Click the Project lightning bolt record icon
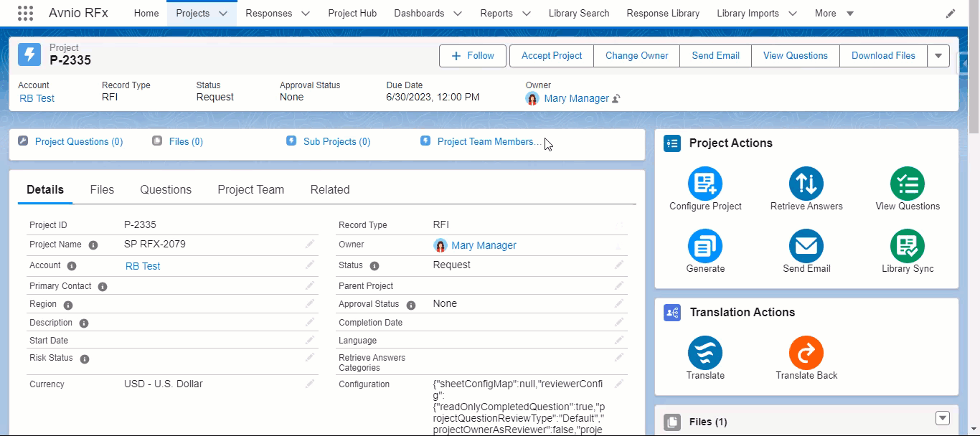 pyautogui.click(x=29, y=54)
